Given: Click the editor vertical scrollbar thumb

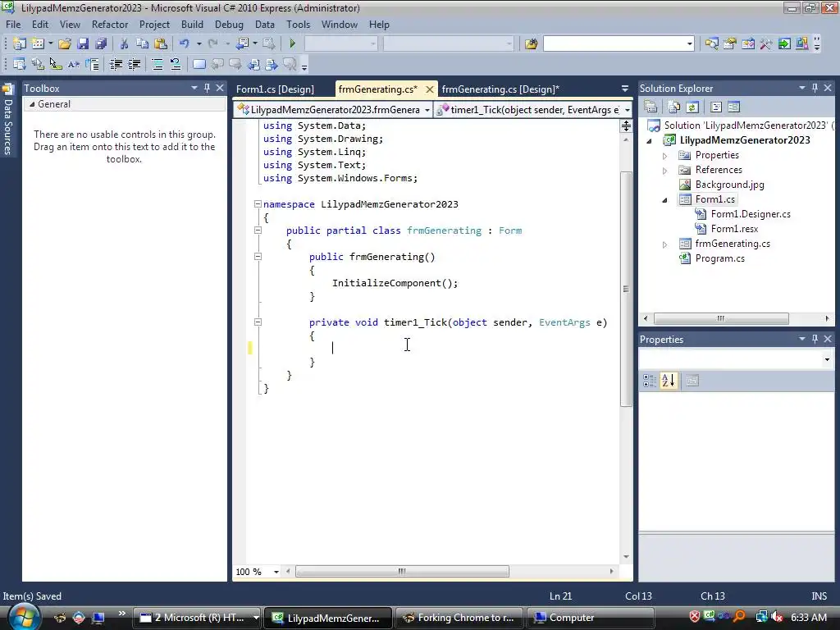Looking at the screenshot, I should (626, 289).
